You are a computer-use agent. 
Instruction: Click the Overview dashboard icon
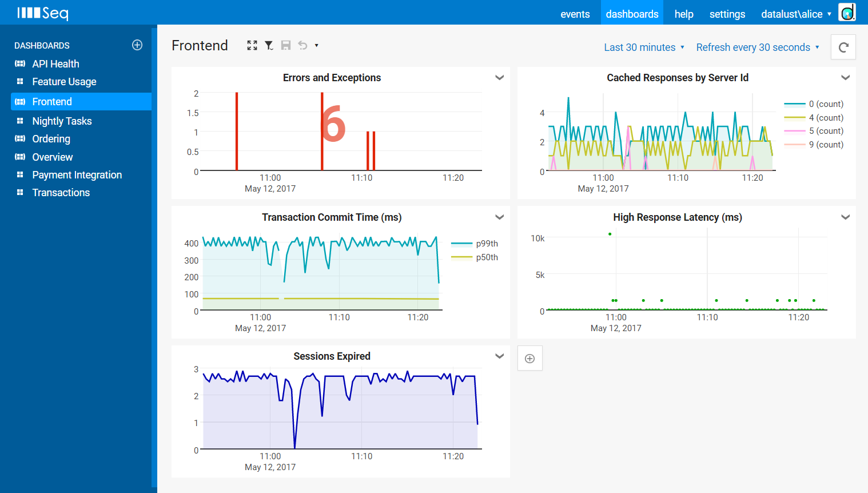(20, 157)
